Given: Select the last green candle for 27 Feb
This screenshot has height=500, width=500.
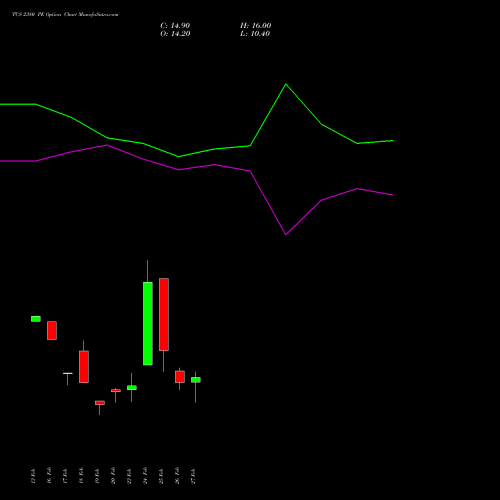Looking at the screenshot, I should [x=196, y=380].
